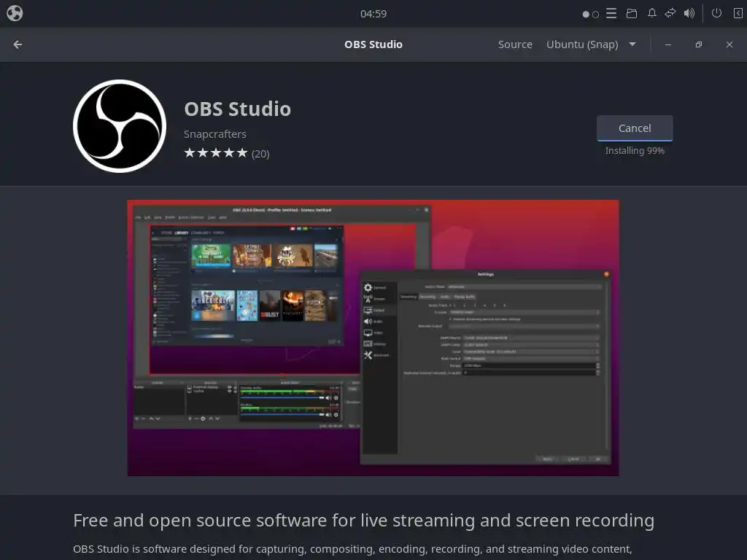The width and height of the screenshot is (747, 560).
Task: Select the first filled workspace dot
Action: click(586, 15)
